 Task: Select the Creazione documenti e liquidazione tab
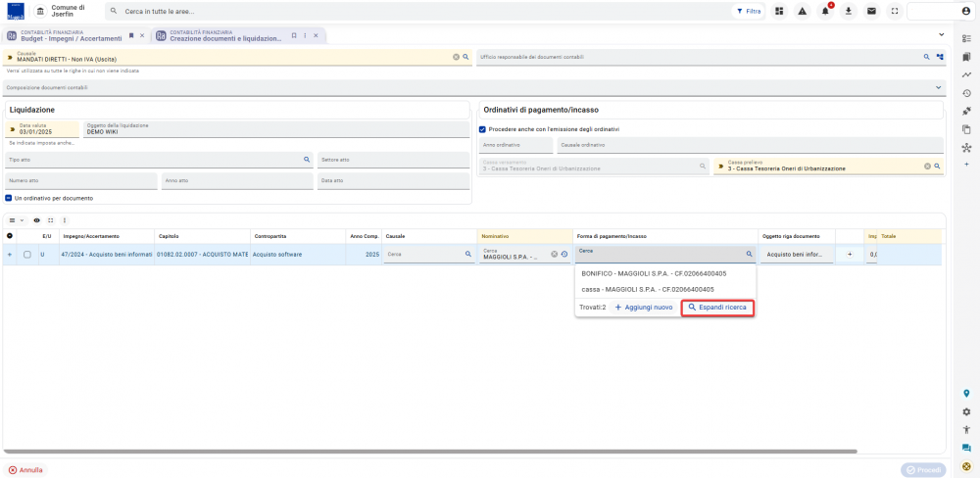pos(225,35)
